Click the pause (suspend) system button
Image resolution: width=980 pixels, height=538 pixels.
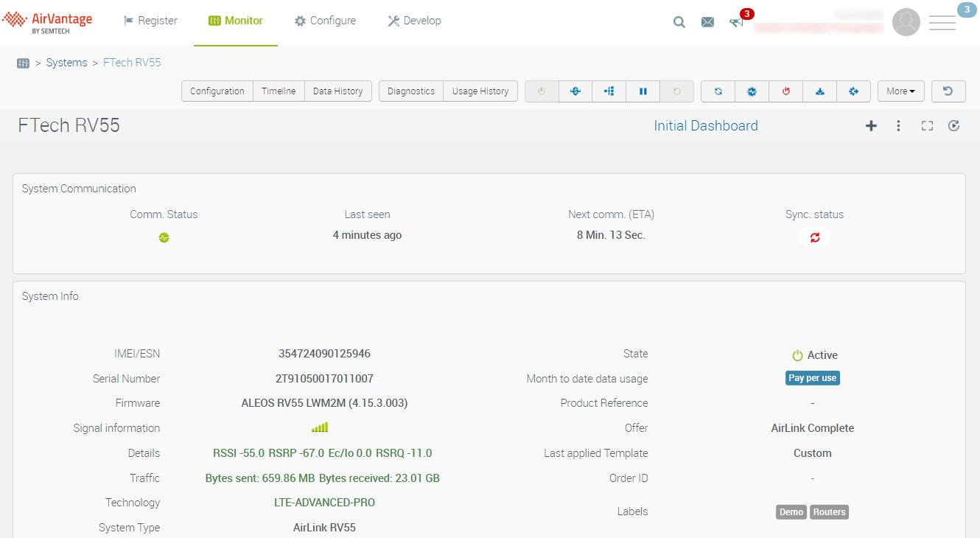click(x=643, y=91)
